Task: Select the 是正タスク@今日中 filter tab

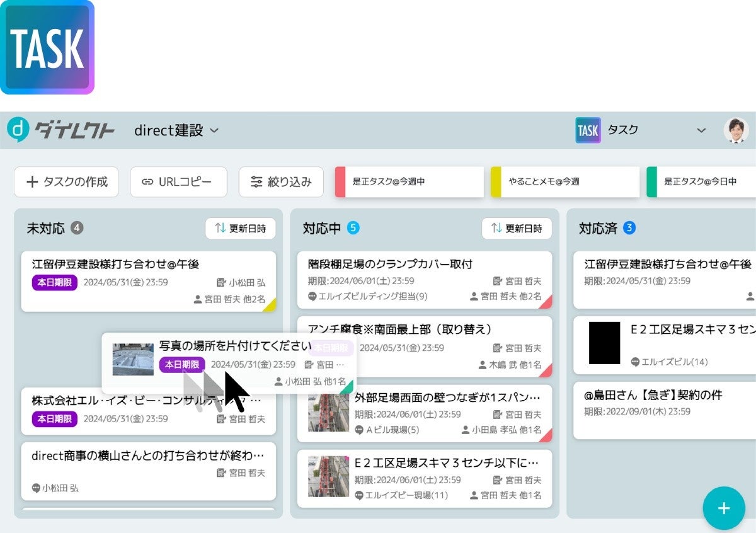Action: [x=701, y=182]
